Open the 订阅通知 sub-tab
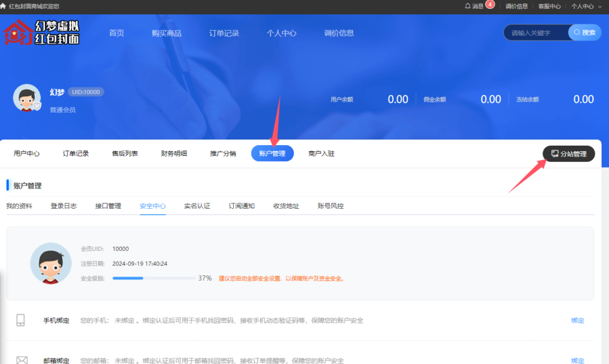 pos(241,206)
